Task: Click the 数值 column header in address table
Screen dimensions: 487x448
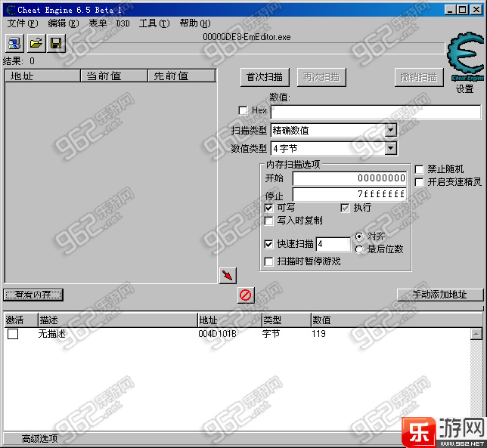Action: click(397, 320)
